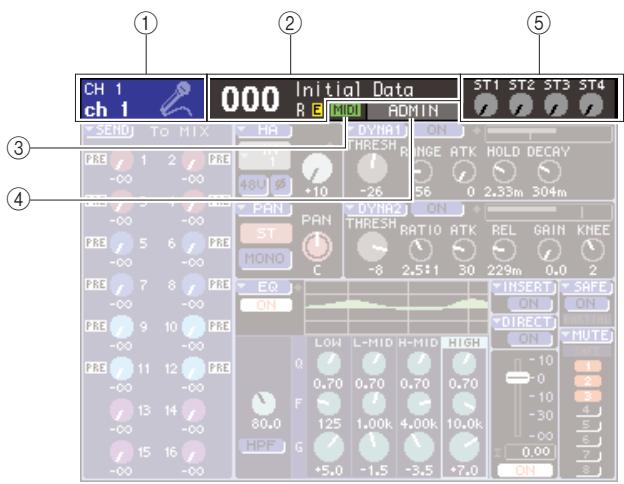The height and width of the screenshot is (484, 624).
Task: Select the PAN knob set to C
Action: tap(317, 246)
